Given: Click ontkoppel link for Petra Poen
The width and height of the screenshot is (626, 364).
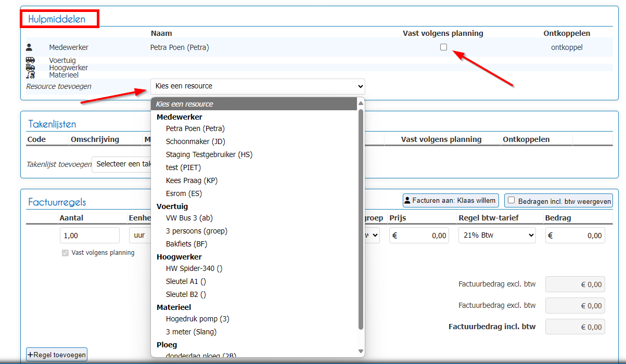Looking at the screenshot, I should 567,47.
